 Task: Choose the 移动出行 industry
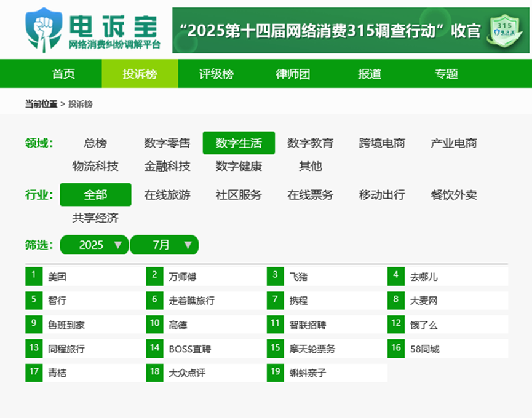[x=382, y=195]
